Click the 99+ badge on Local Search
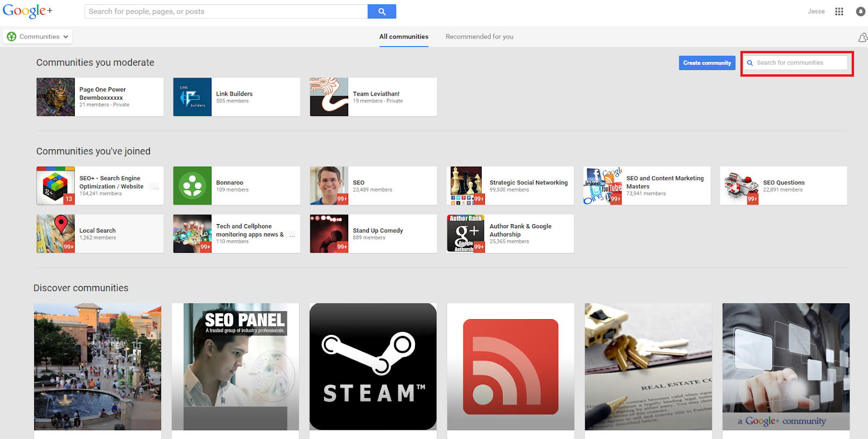 tap(69, 247)
